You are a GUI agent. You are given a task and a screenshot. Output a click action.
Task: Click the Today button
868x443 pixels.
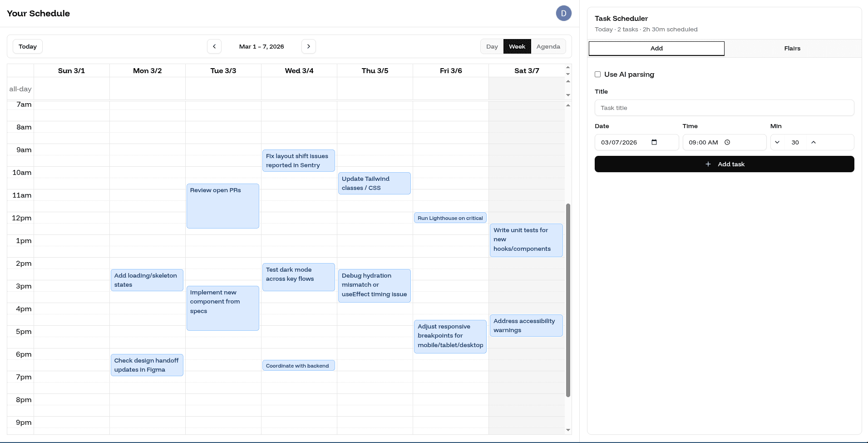(x=28, y=46)
